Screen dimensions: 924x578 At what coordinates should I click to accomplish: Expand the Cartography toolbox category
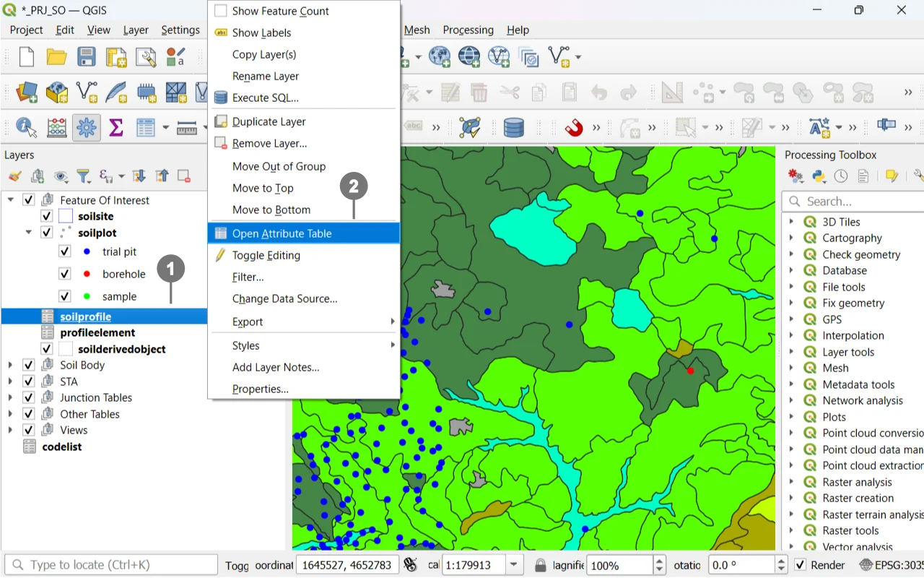point(791,238)
